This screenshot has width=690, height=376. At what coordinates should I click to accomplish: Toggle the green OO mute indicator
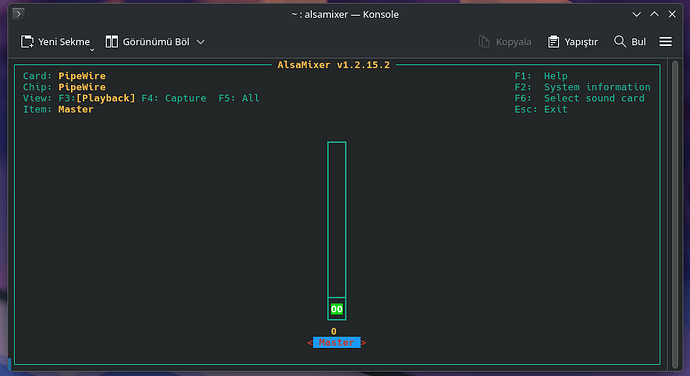coord(337,309)
